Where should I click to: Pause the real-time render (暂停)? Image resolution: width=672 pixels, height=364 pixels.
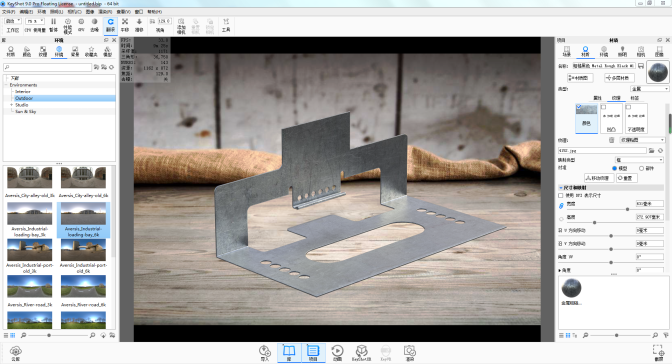54,25
